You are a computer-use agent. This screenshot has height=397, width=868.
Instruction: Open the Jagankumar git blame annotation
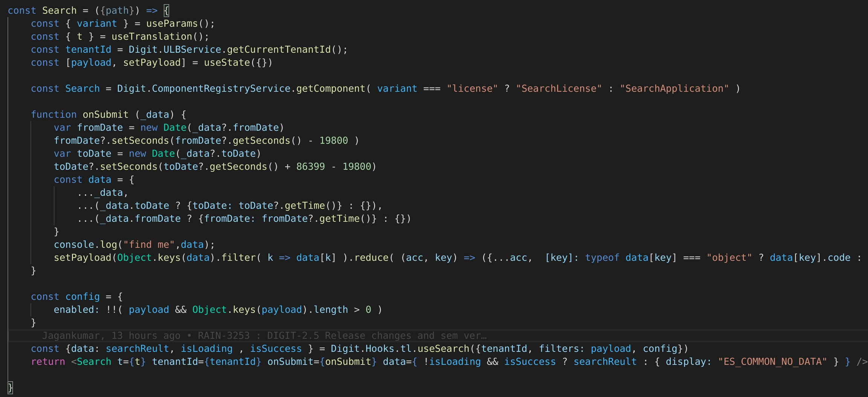point(264,336)
